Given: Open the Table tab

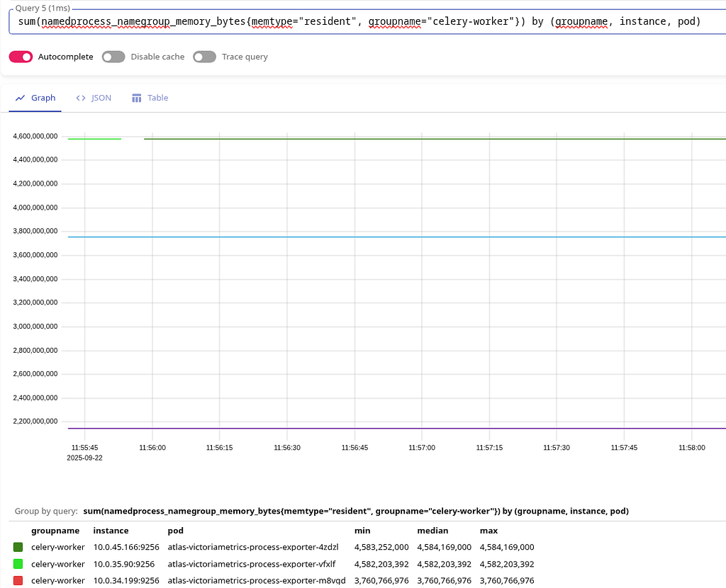Looking at the screenshot, I should [x=150, y=98].
